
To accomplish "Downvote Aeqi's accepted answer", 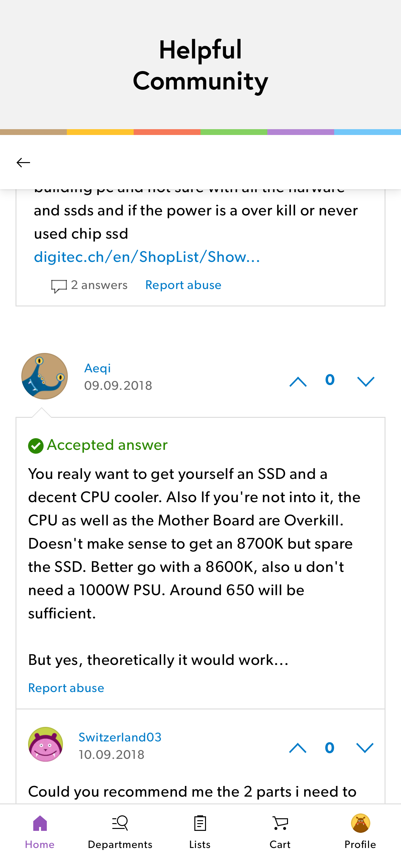I will tap(365, 381).
